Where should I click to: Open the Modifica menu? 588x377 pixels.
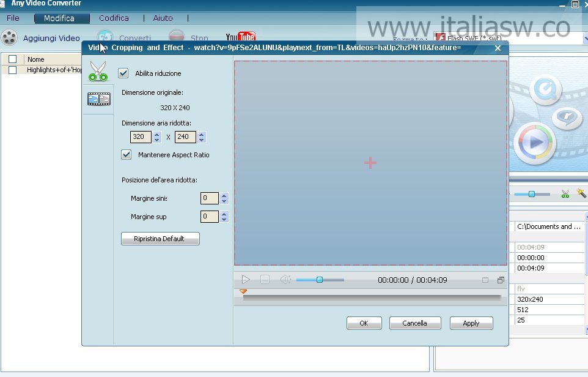click(x=59, y=18)
